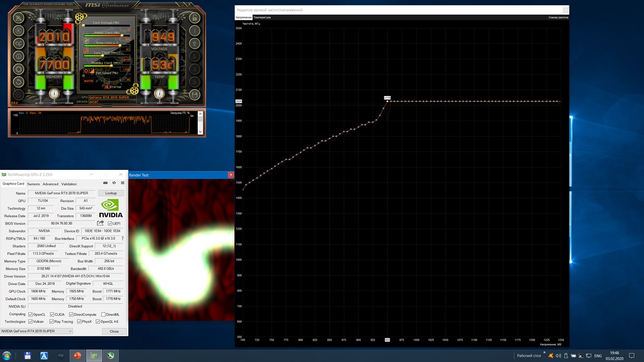Load Afterburner profile slot 2

tap(195, 43)
